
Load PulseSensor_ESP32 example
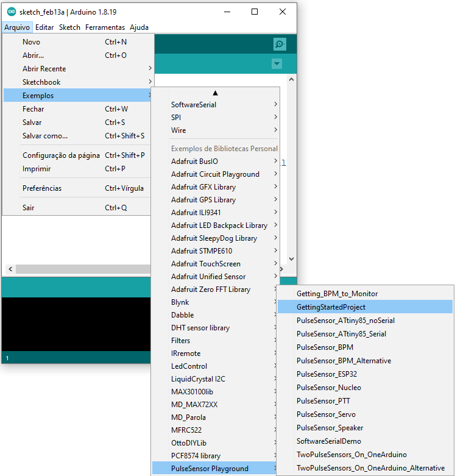[365, 374]
